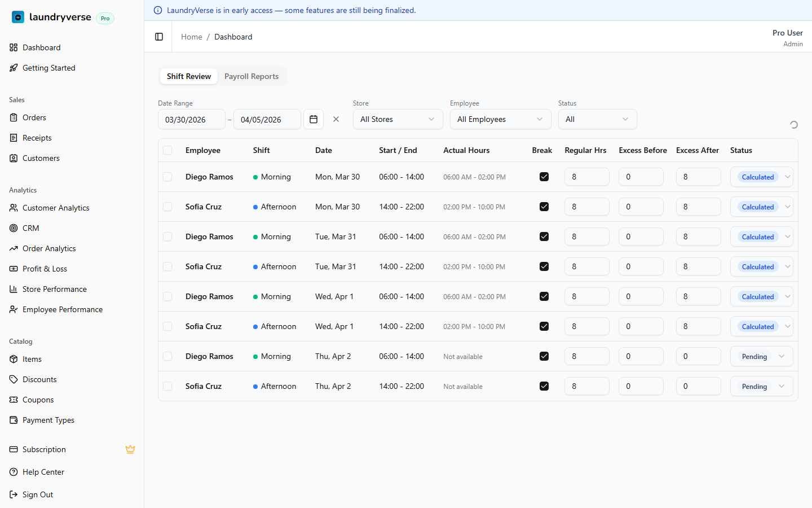This screenshot has height=508, width=812.
Task: Select the Shift Review tab
Action: click(189, 76)
